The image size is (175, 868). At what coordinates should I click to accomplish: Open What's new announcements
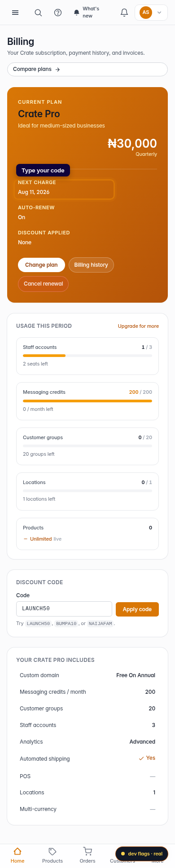87,13
